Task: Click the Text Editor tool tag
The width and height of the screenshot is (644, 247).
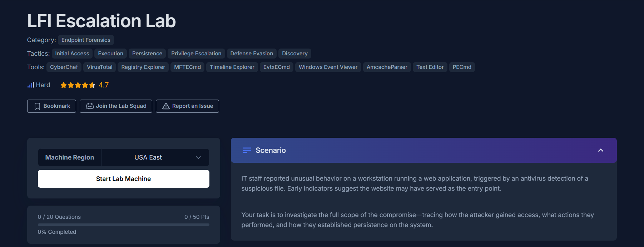Action: click(x=430, y=67)
